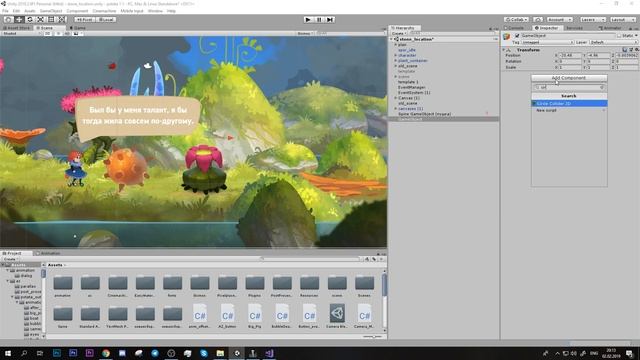Image resolution: width=640 pixels, height=360 pixels.
Task: Open the Tag dropdown in Inspector
Action: click(x=548, y=42)
